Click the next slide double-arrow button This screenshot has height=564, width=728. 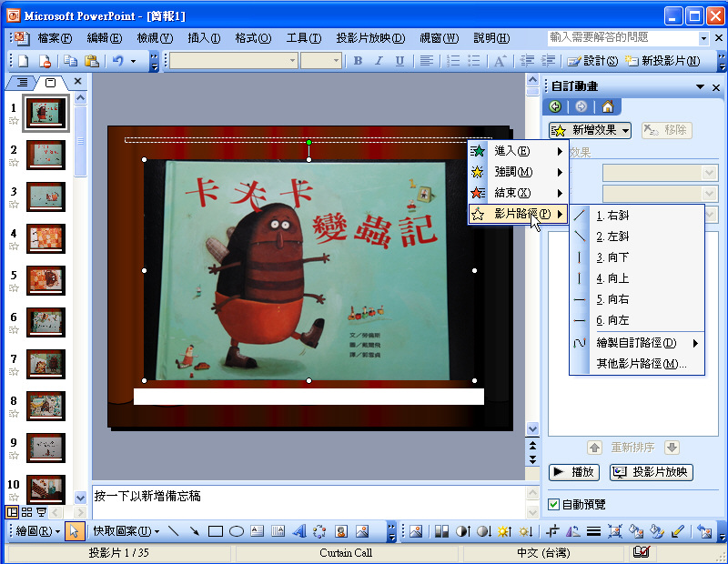[x=532, y=459]
